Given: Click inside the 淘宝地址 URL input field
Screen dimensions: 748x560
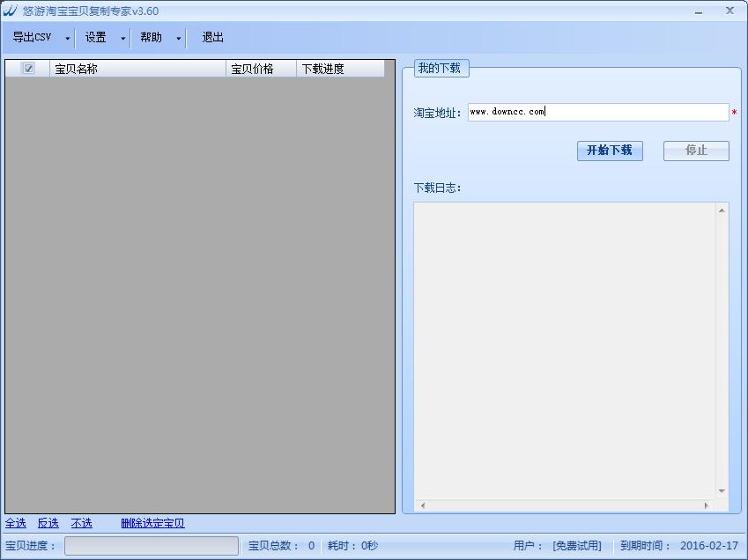Looking at the screenshot, I should pyautogui.click(x=599, y=111).
